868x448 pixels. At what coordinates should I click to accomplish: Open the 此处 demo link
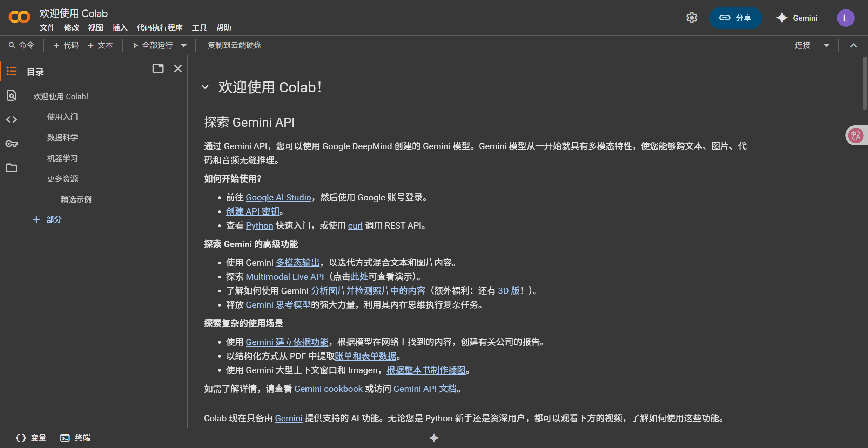click(x=359, y=277)
